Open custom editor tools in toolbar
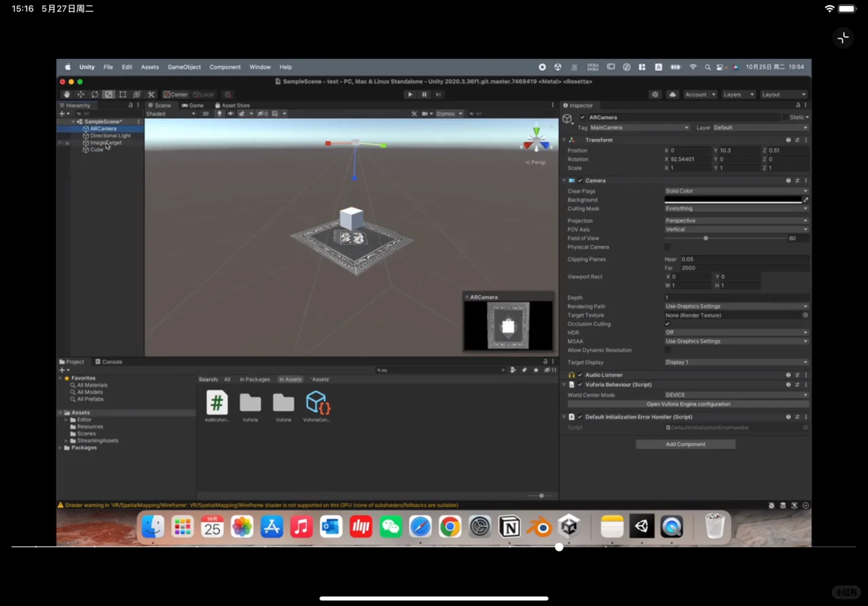 click(151, 94)
